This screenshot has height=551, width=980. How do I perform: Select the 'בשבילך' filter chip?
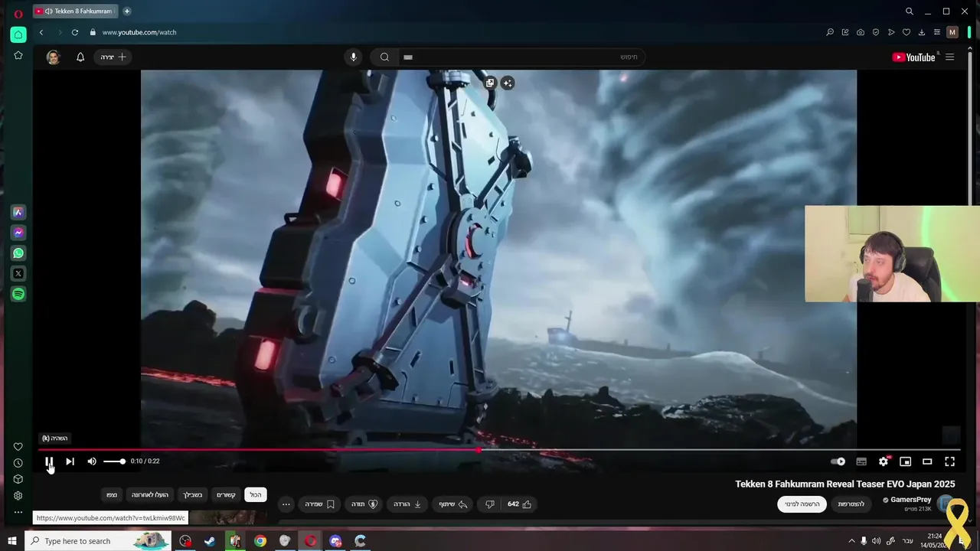[x=192, y=495]
